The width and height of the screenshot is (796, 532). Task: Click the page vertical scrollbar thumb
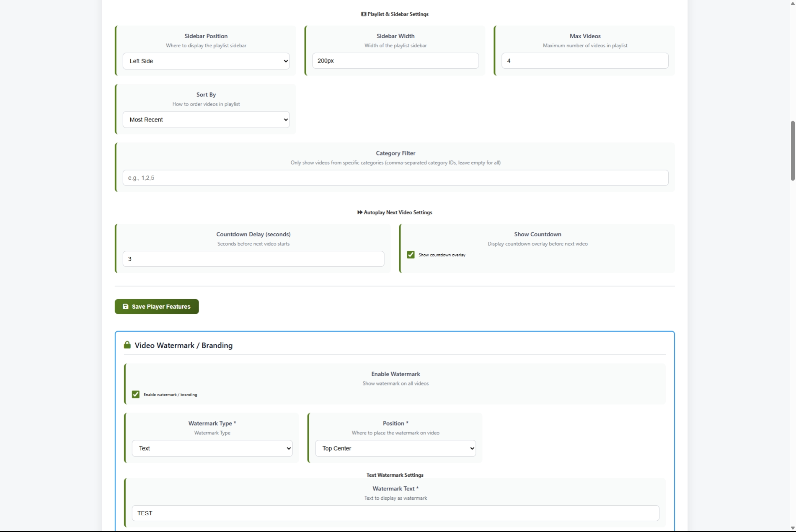click(x=792, y=151)
